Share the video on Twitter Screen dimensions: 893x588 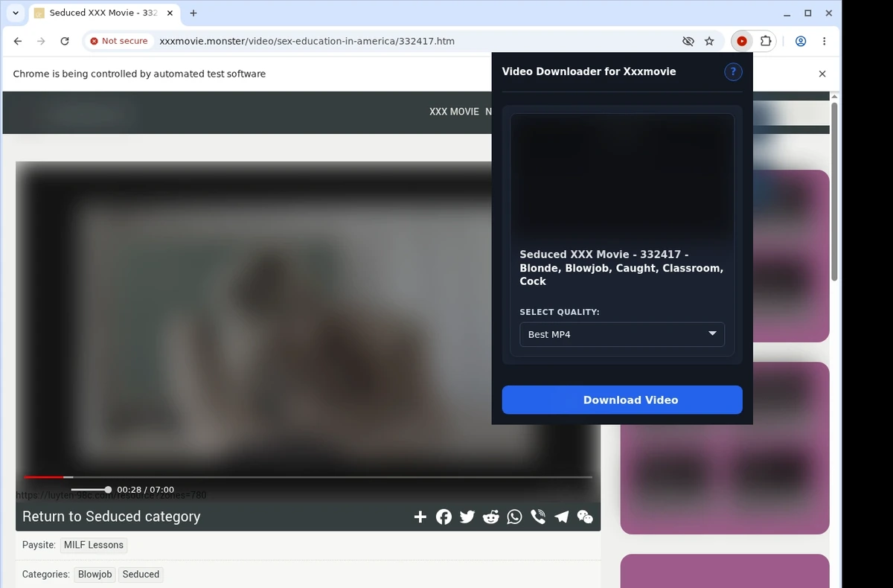click(467, 517)
